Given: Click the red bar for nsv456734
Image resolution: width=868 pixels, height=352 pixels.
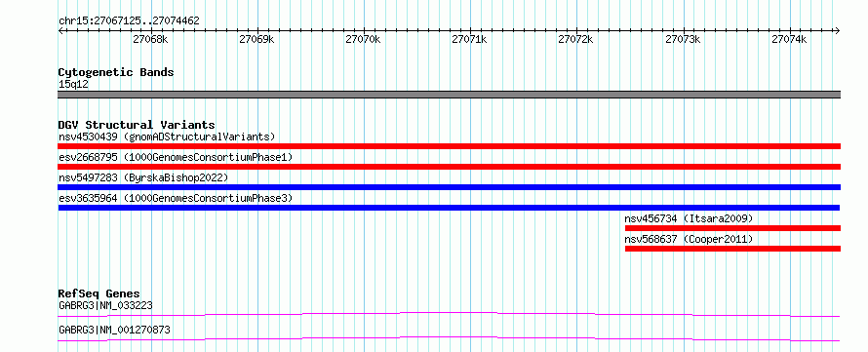Looking at the screenshot, I should pyautogui.click(x=733, y=228).
